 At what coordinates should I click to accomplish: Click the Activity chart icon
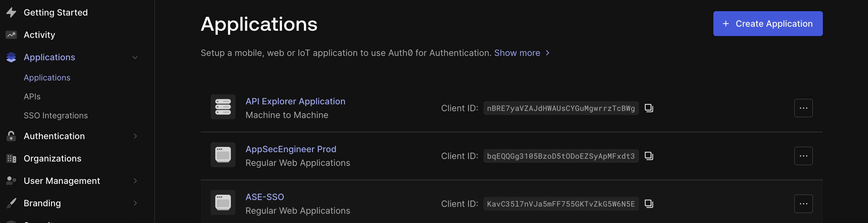click(x=11, y=35)
